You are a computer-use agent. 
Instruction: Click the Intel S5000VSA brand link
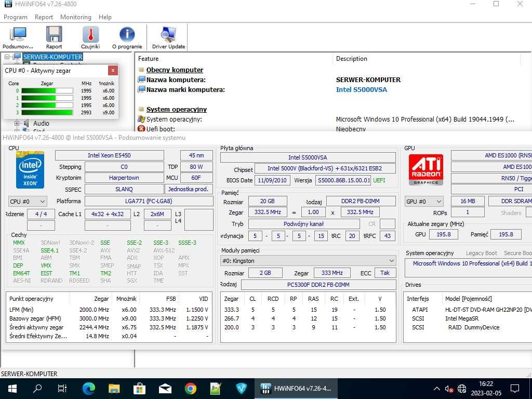click(362, 89)
